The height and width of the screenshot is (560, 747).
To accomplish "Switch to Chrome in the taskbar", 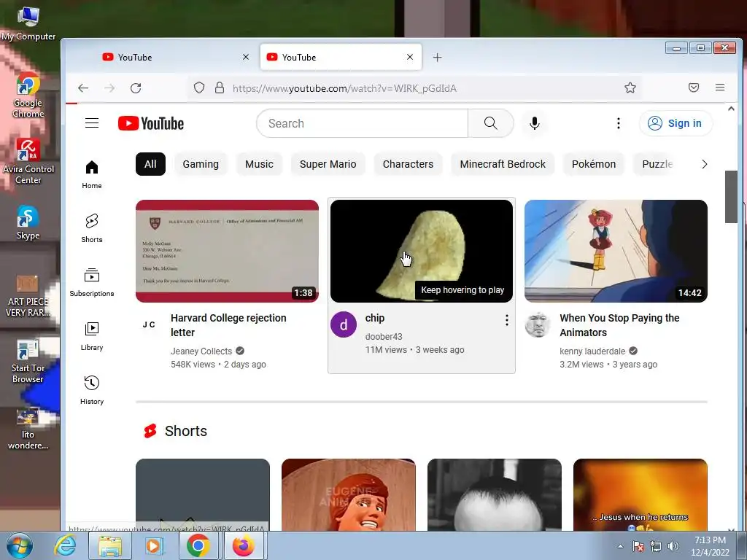I will tap(198, 545).
